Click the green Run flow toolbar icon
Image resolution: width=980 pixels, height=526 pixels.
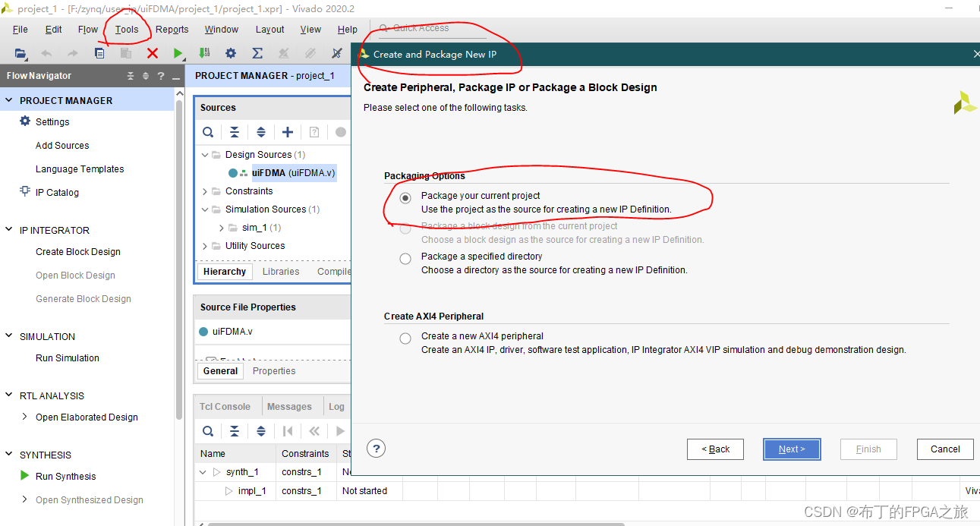pyautogui.click(x=178, y=53)
